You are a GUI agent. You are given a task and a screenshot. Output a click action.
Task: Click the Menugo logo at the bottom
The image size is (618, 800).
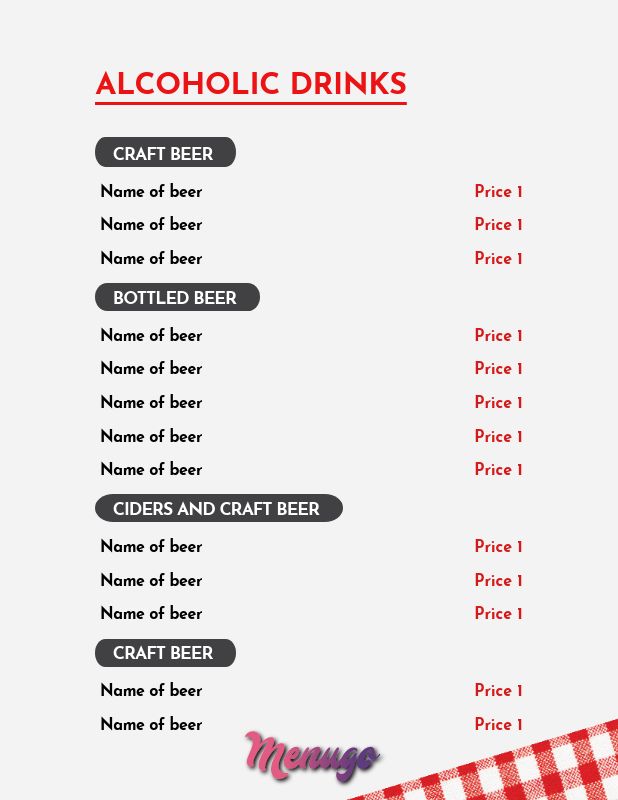[312, 756]
